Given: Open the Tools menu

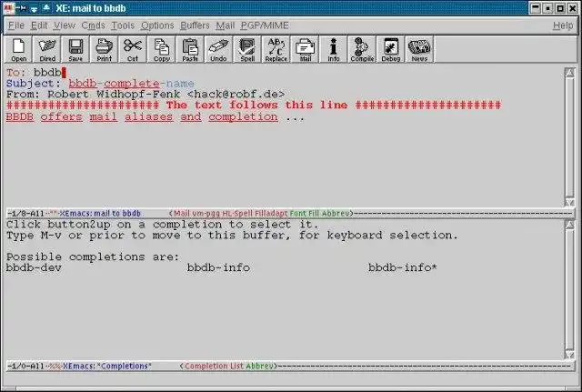Looking at the screenshot, I should coord(123,25).
